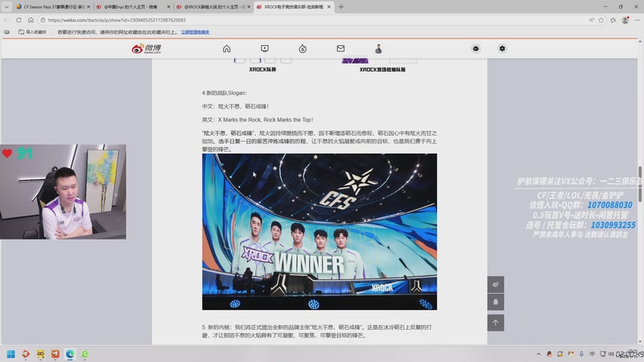The image size is (644, 362).
Task: Open the Weibo video icon
Action: (265, 48)
